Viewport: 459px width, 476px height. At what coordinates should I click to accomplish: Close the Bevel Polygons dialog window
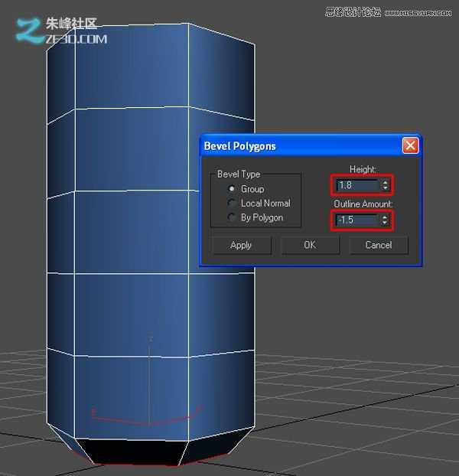(x=410, y=145)
